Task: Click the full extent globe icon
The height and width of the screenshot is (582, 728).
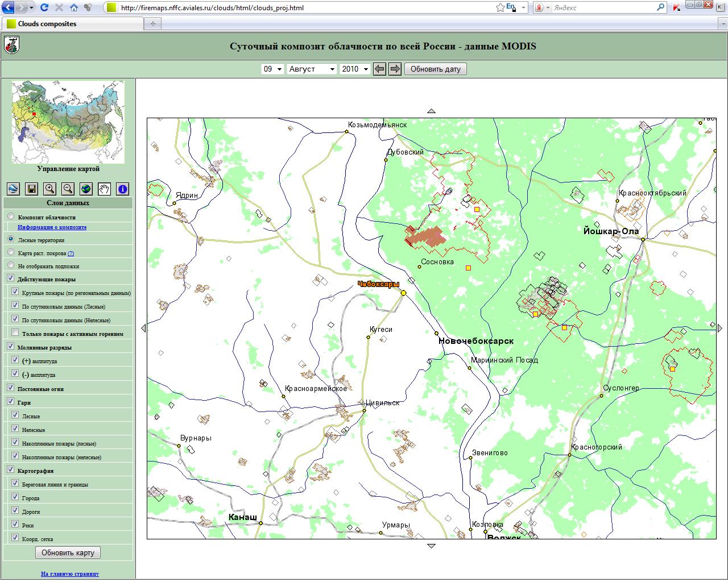Action: click(x=86, y=189)
